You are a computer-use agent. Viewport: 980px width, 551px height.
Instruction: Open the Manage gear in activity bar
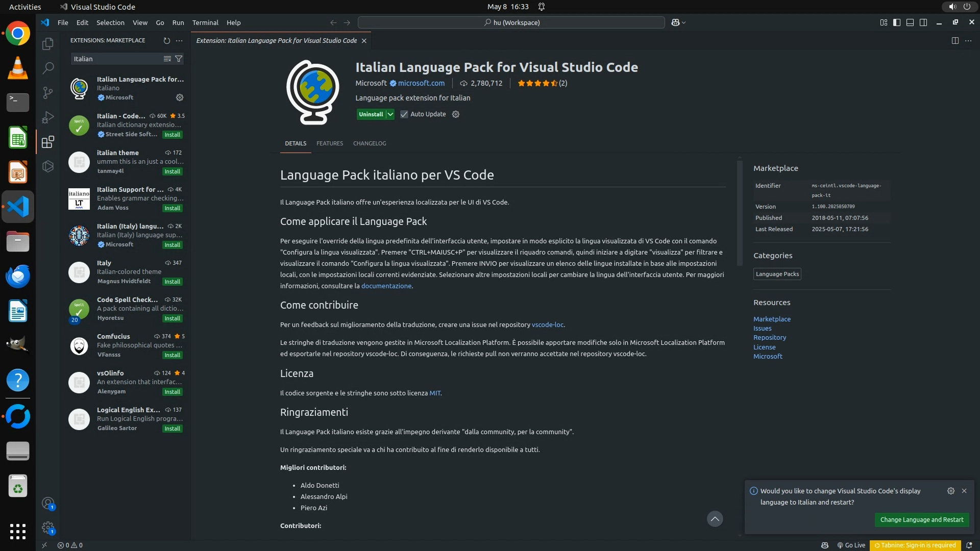pyautogui.click(x=48, y=527)
